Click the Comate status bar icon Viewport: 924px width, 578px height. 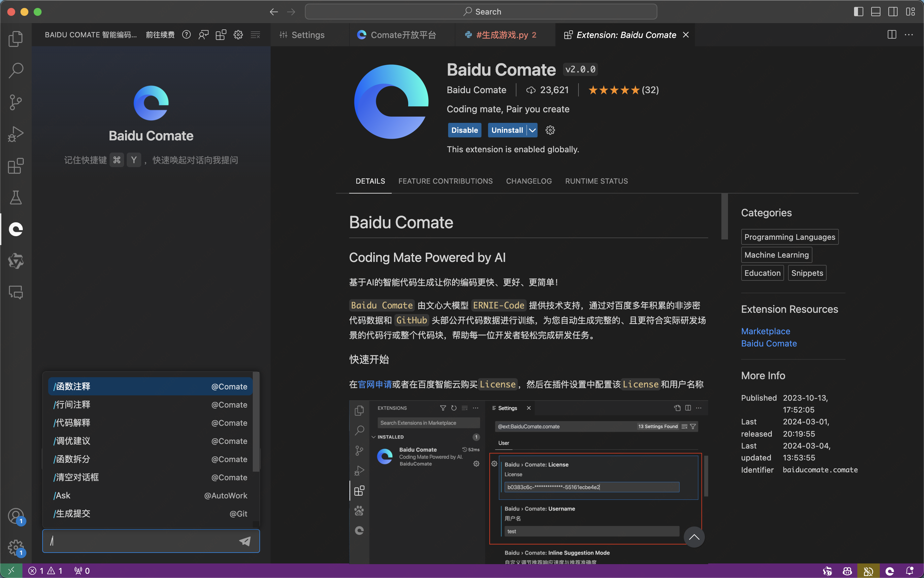tap(890, 571)
